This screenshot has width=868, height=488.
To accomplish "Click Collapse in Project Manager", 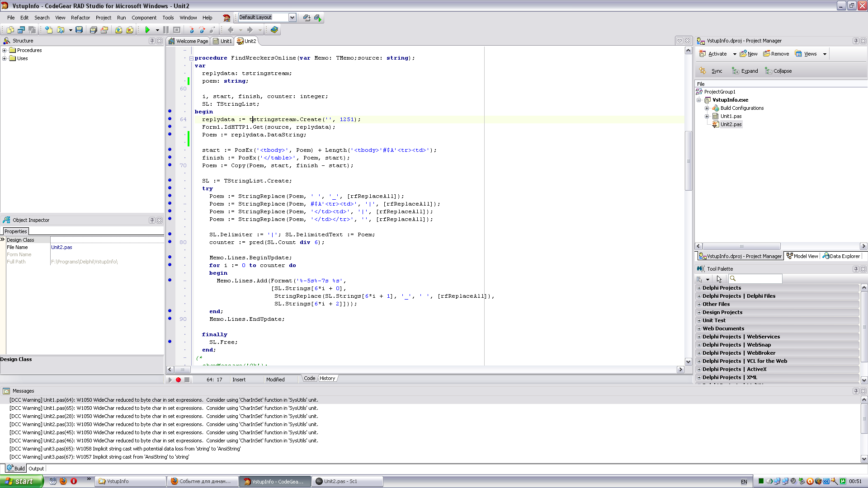I will (778, 71).
